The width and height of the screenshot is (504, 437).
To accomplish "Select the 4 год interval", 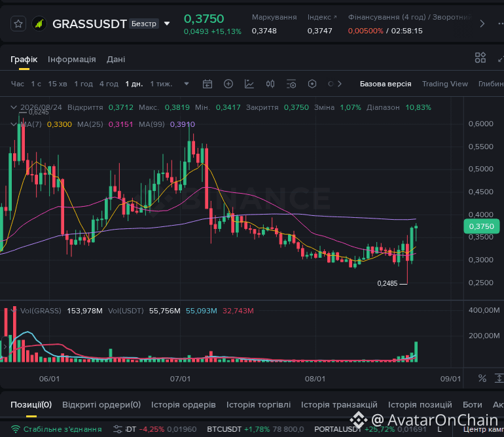I will click(x=109, y=84).
